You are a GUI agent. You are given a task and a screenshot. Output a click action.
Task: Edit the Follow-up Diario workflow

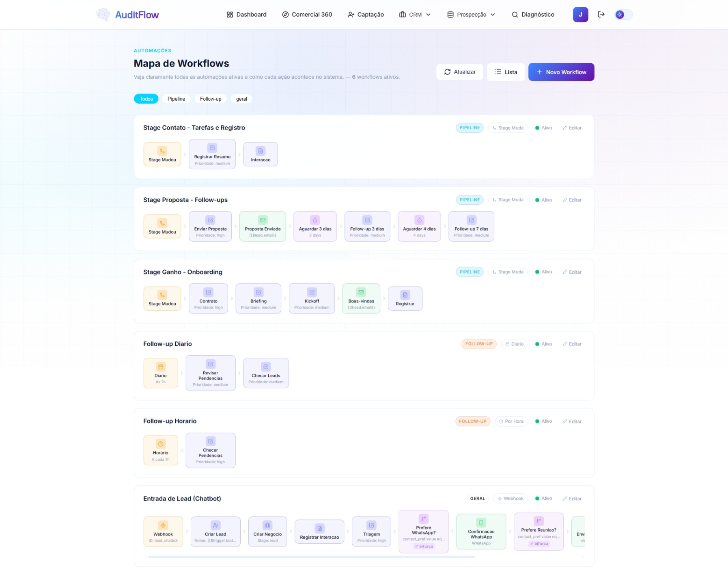(572, 344)
